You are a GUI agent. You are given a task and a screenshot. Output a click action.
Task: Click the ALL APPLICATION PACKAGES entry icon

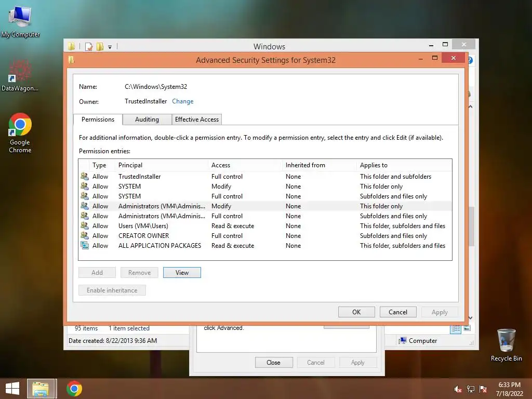[85, 245]
